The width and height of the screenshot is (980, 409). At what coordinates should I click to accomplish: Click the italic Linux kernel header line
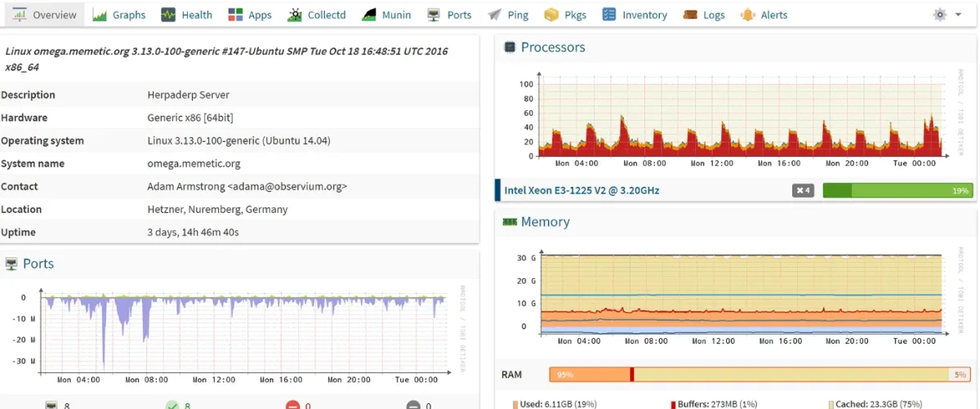[226, 59]
